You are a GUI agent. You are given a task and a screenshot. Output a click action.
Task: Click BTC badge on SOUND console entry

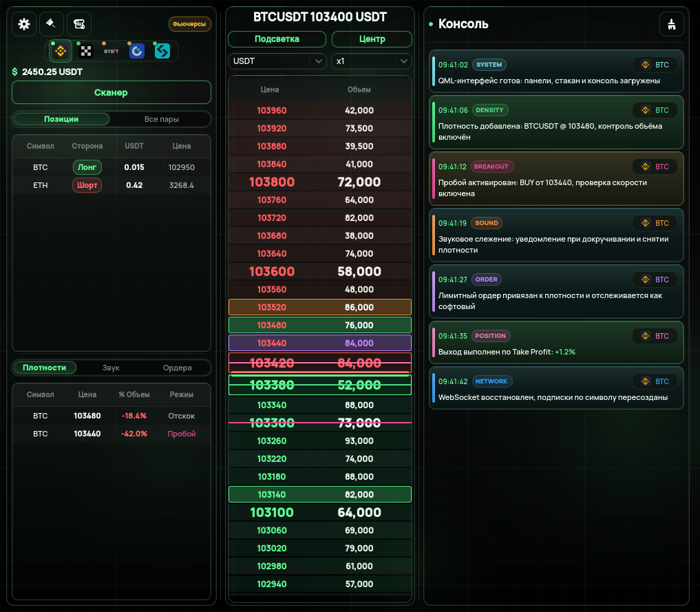655,223
